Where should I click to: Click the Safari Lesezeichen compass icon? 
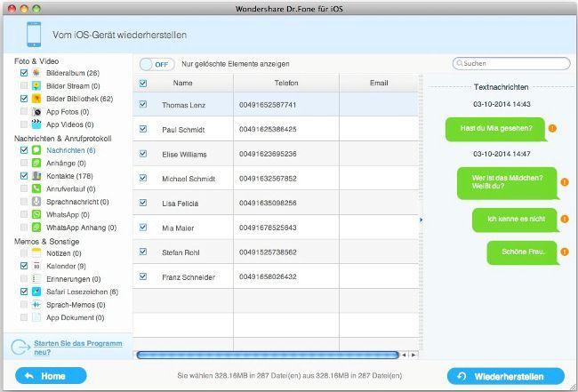[x=36, y=292]
